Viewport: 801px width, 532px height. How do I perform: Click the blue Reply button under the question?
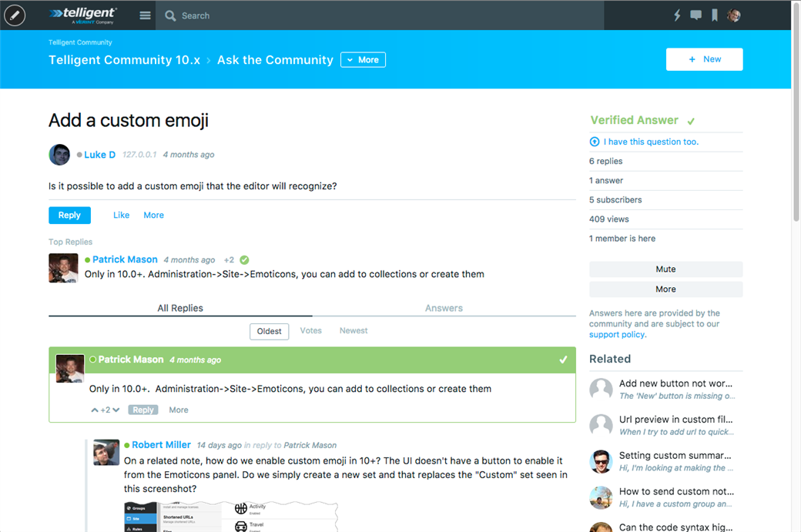(x=69, y=216)
